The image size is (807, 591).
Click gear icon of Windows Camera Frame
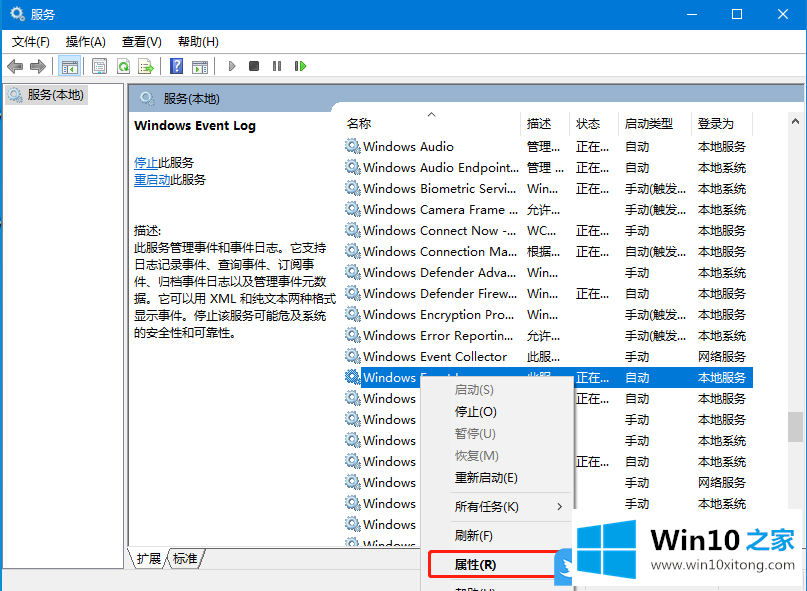point(353,209)
